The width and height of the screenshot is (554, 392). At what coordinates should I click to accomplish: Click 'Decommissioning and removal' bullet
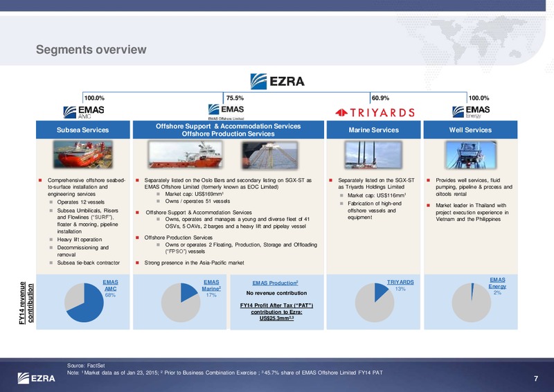82,251
